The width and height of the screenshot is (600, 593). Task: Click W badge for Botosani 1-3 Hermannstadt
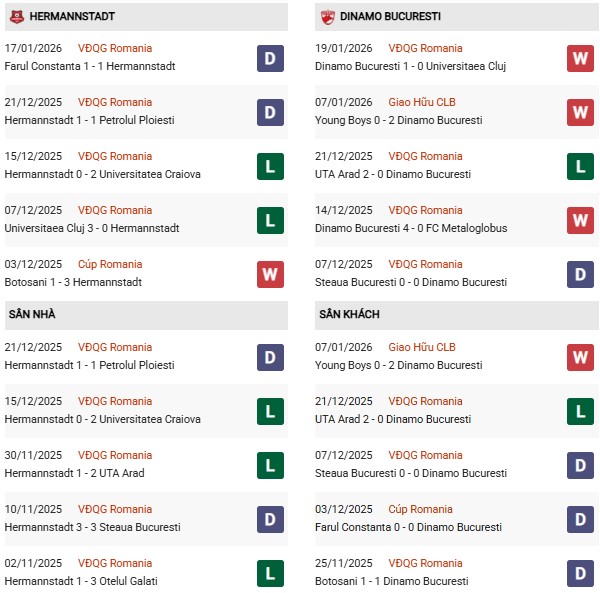tap(270, 274)
